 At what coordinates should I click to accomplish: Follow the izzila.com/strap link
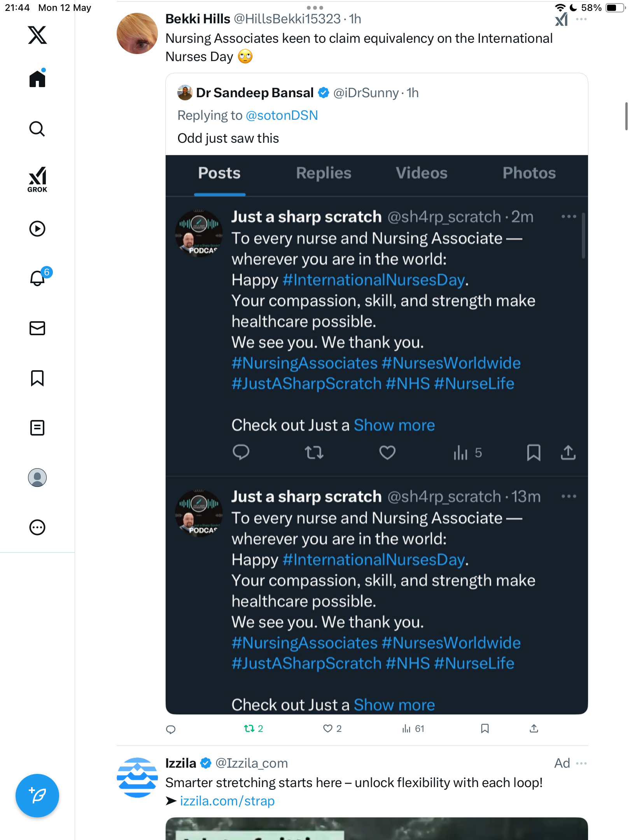(227, 801)
